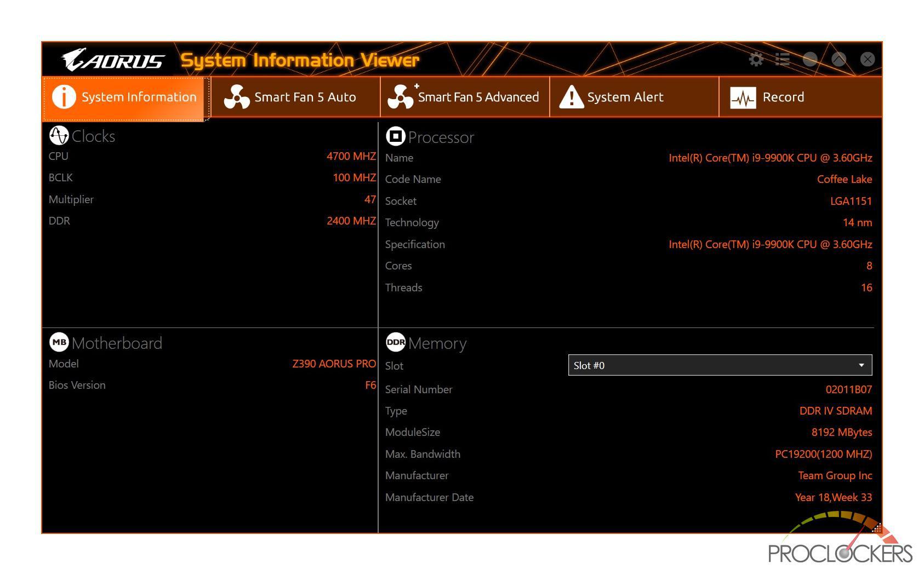Viewport: 924px width, 575px height.
Task: Switch to Smart Fan 5 Auto tab
Action: (295, 97)
